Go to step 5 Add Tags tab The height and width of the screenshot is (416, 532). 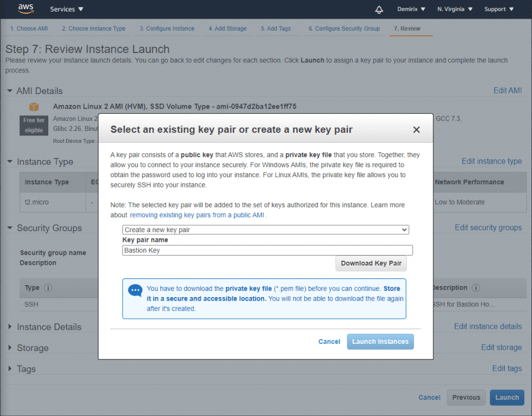tap(275, 29)
